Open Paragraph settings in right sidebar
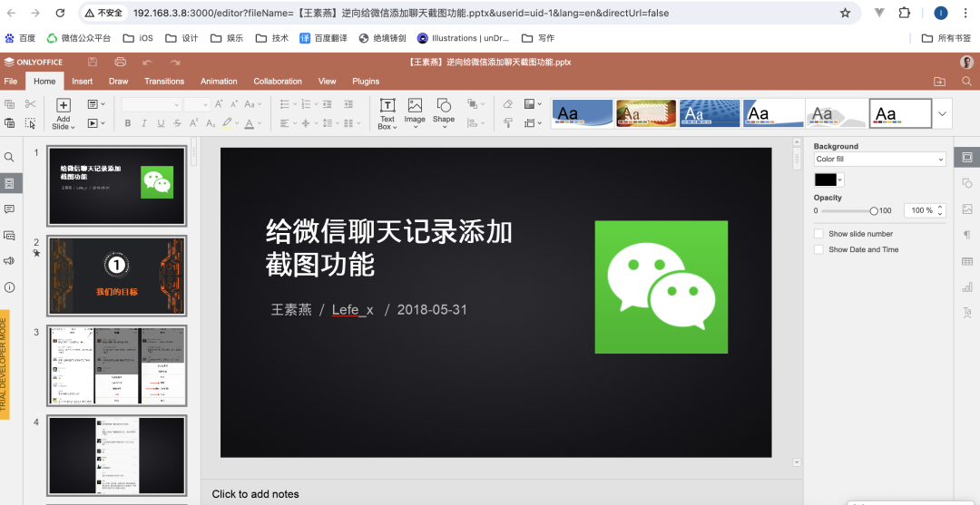980x505 pixels. tap(967, 236)
